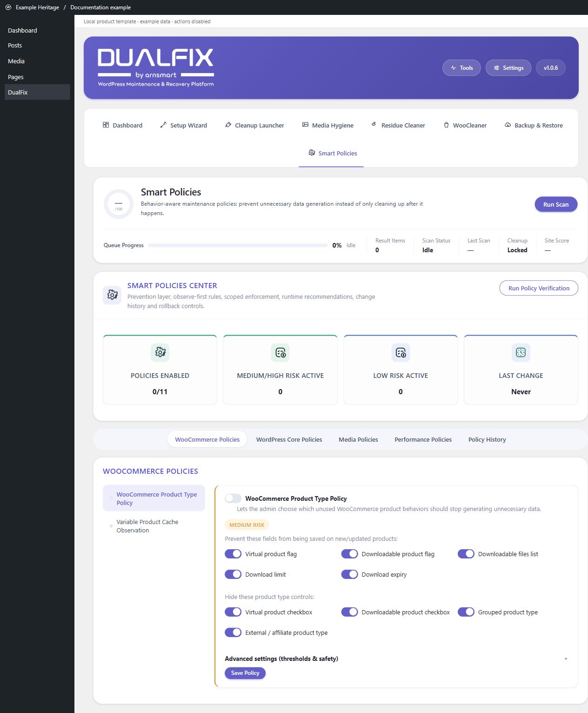Click the Save Policy button
Image resolution: width=588 pixels, height=713 pixels.
245,673
